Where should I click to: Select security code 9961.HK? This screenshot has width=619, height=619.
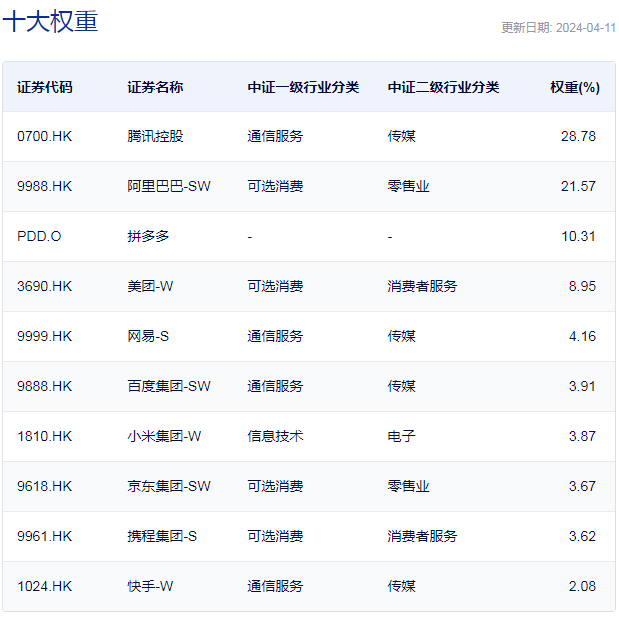click(x=45, y=536)
